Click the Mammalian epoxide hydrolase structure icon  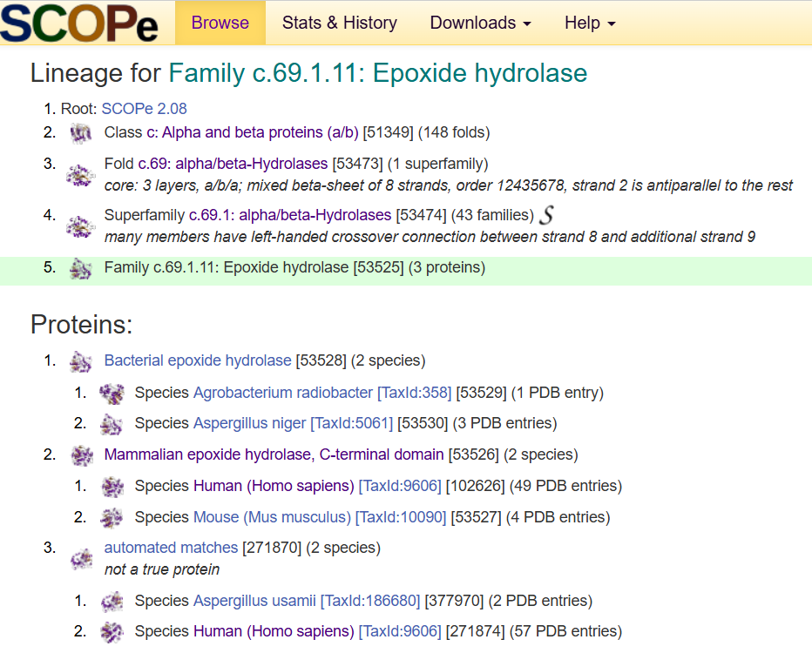[x=81, y=455]
